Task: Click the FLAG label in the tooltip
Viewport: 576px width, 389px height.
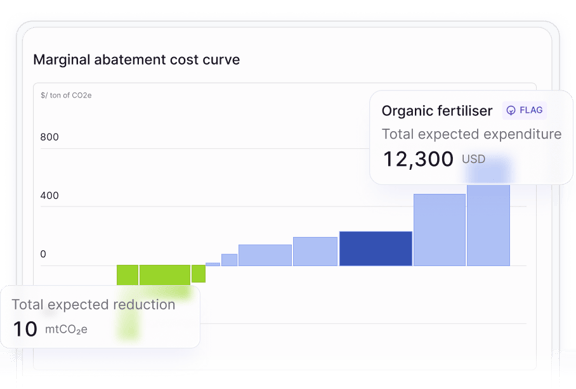Action: pyautogui.click(x=531, y=110)
